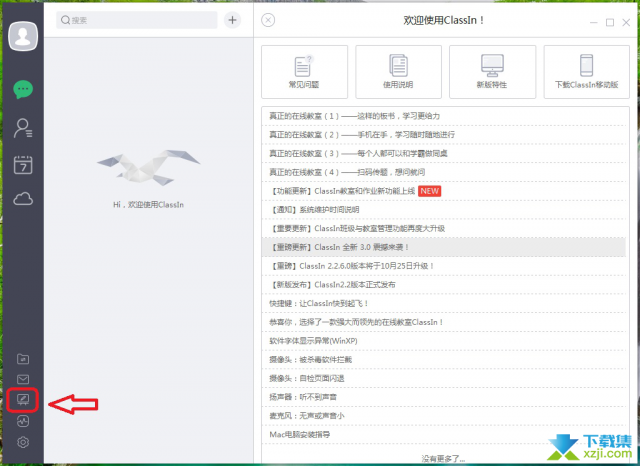Maximize the ClassIn window

point(610,22)
